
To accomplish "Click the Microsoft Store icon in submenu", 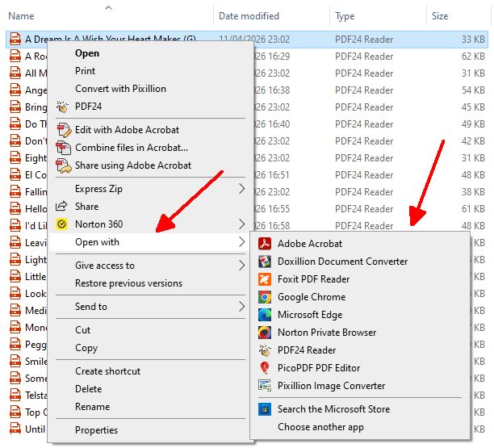I will pyautogui.click(x=264, y=409).
